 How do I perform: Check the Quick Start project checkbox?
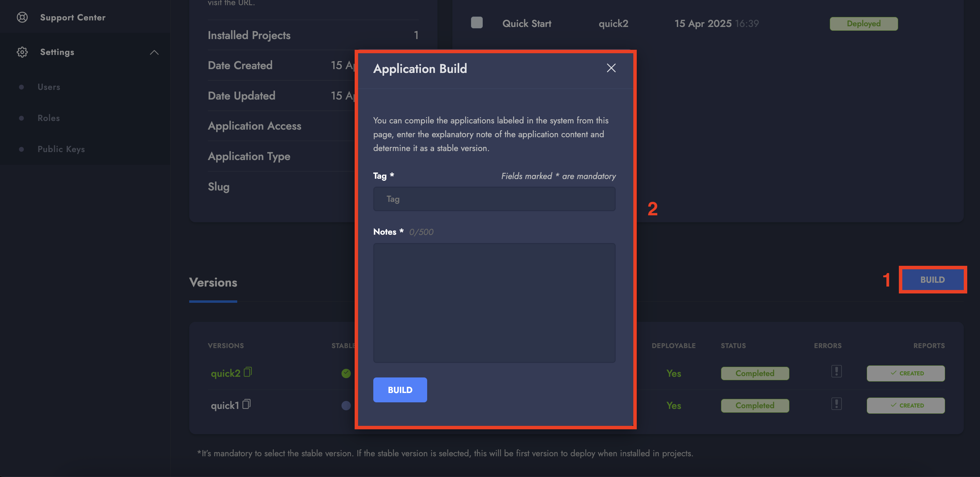pos(476,23)
